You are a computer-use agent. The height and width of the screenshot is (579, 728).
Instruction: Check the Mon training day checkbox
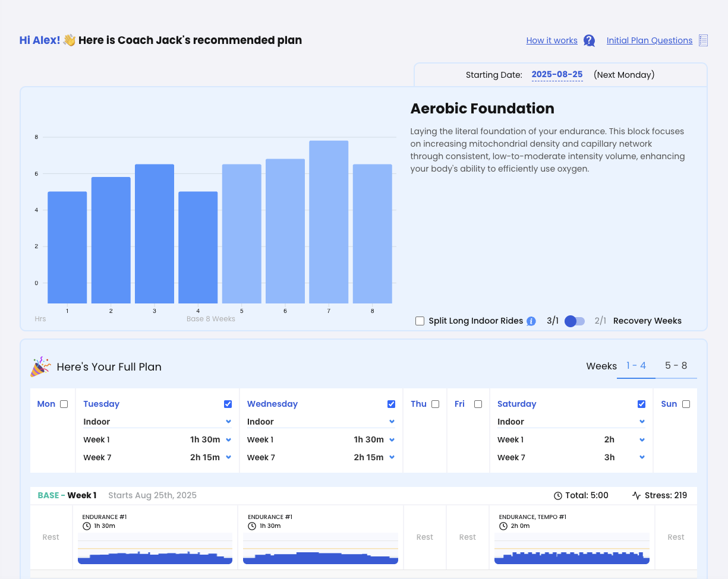click(x=64, y=404)
